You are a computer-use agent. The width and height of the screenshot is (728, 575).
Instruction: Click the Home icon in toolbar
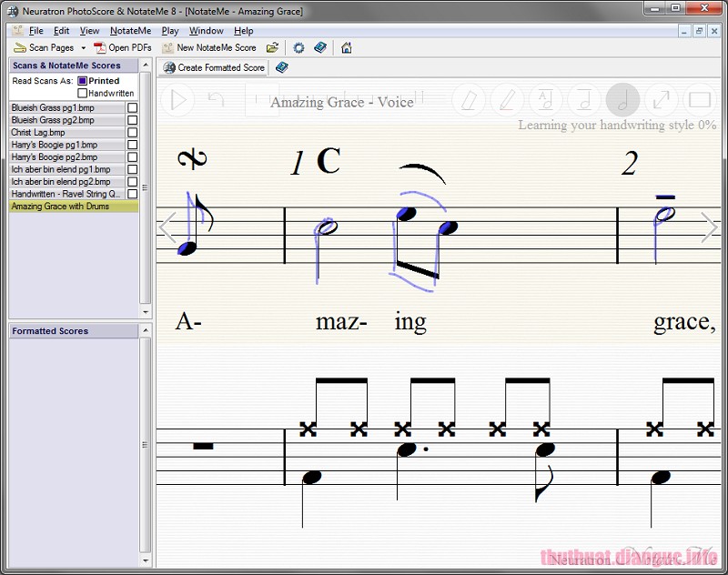(x=347, y=48)
